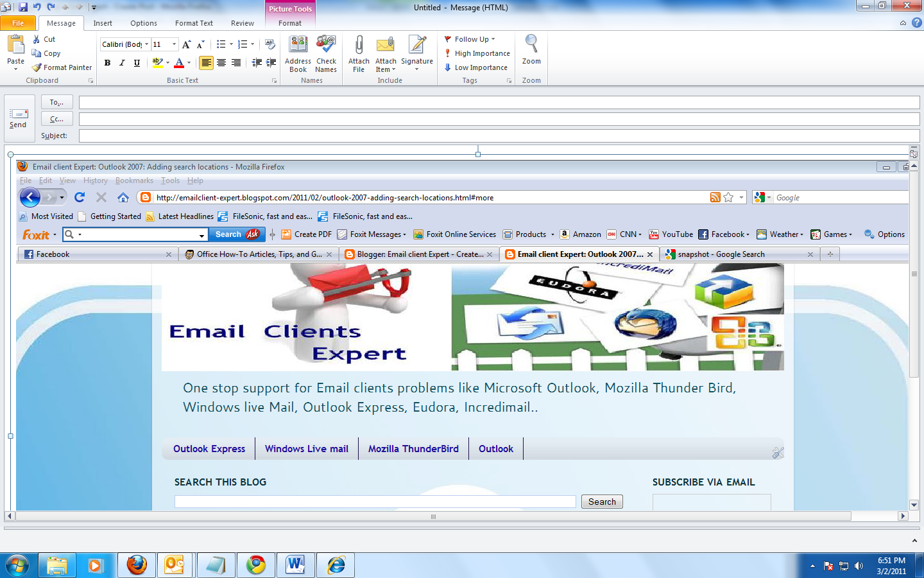This screenshot has height=578, width=924.
Task: Expand Tags group dialog launcher
Action: [x=509, y=81]
